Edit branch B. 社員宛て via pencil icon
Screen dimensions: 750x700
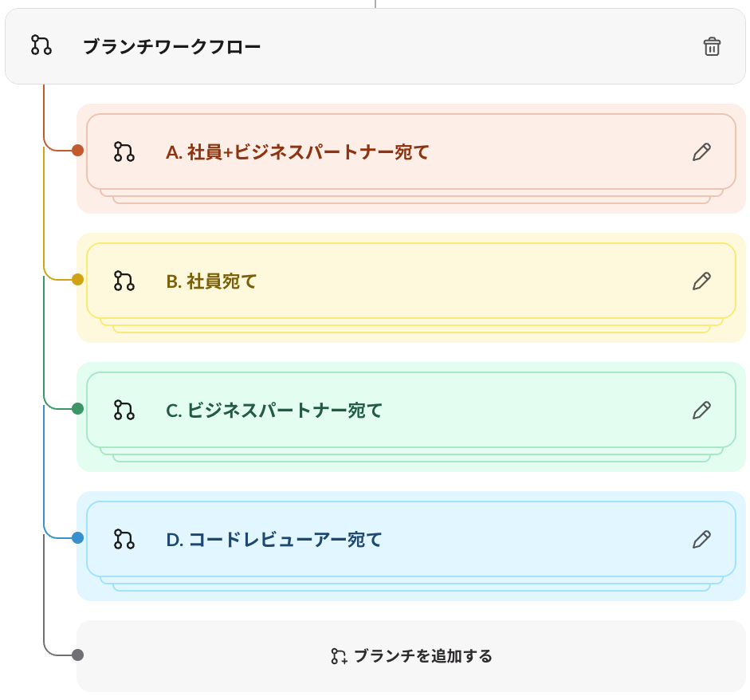tap(701, 281)
